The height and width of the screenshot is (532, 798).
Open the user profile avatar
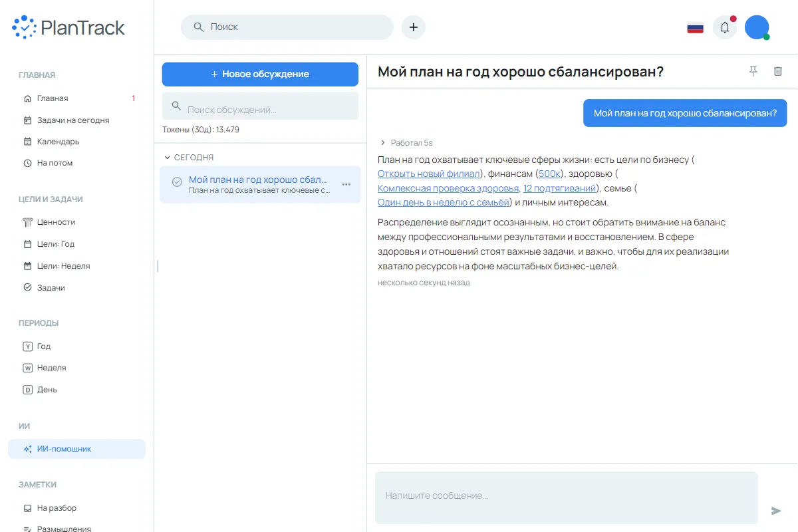(757, 27)
